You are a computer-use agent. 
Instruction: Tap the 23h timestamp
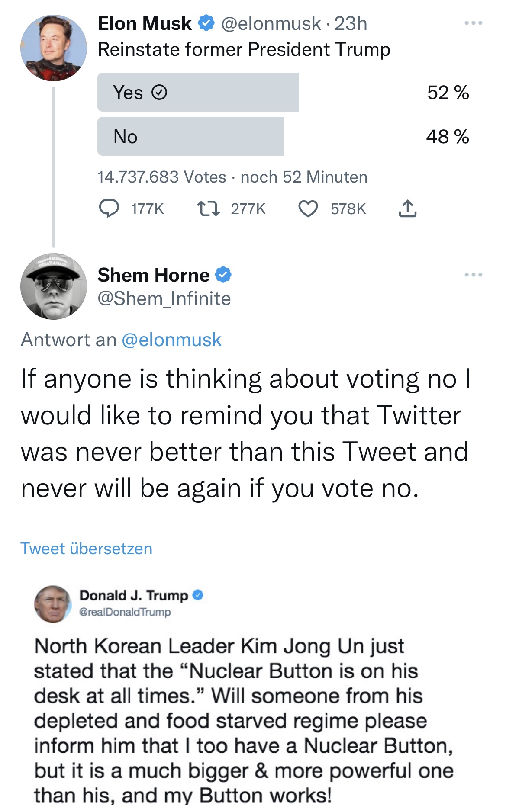(351, 23)
